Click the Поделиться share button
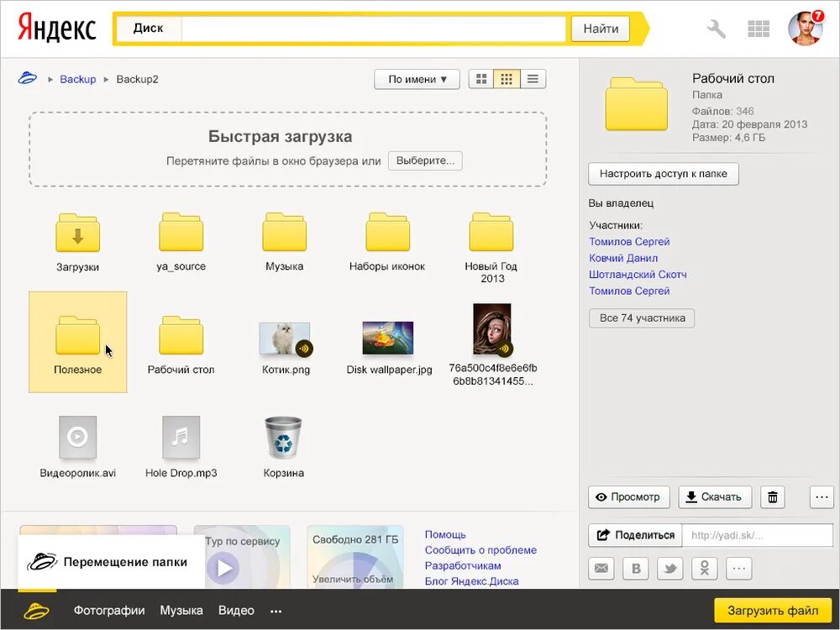 pos(635,535)
